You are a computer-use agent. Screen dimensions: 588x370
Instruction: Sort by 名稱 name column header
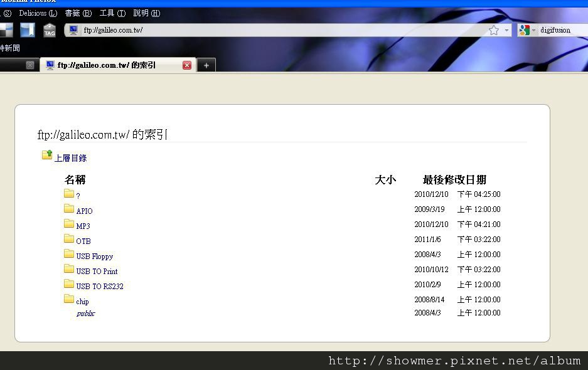pyautogui.click(x=75, y=179)
